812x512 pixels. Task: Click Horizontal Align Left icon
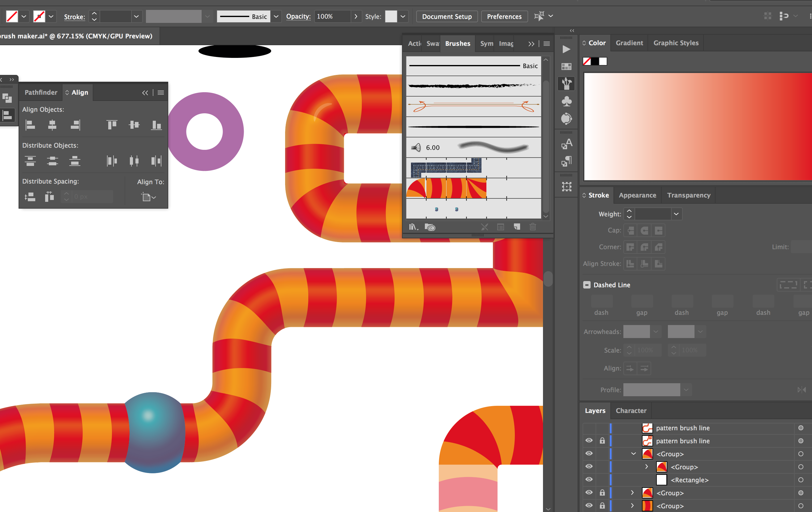click(x=30, y=125)
